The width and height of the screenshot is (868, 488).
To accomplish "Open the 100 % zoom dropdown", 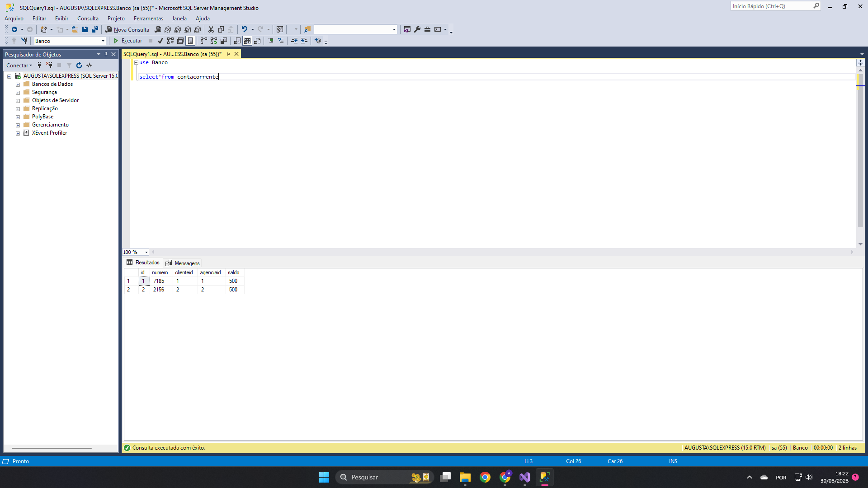I will pyautogui.click(x=146, y=252).
